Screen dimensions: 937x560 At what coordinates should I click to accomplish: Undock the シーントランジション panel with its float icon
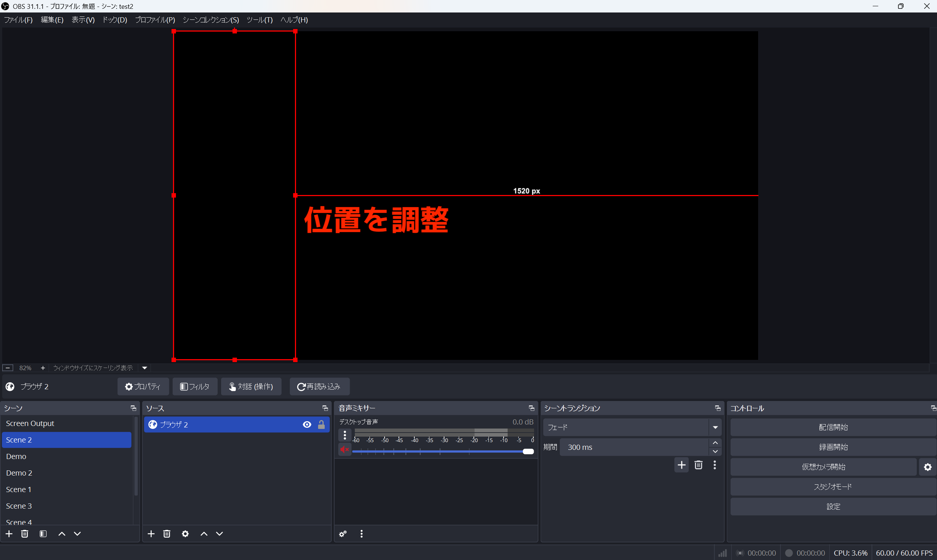point(718,408)
